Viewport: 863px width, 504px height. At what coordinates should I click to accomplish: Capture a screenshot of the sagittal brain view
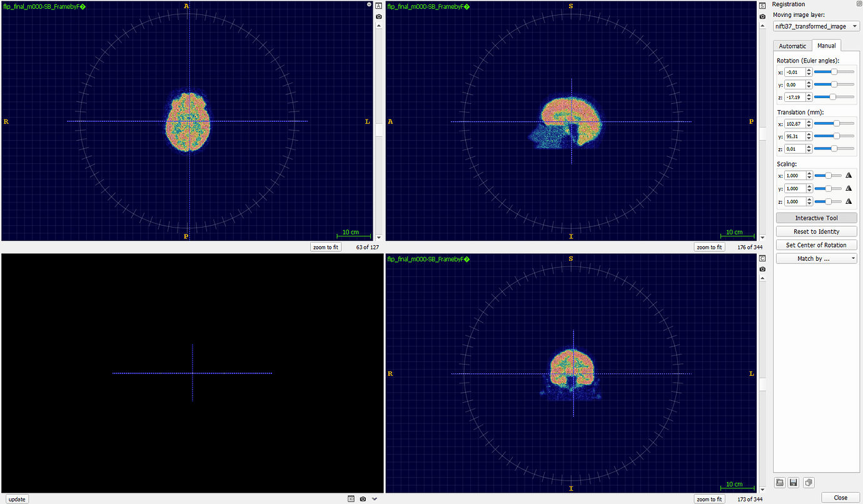pos(762,16)
